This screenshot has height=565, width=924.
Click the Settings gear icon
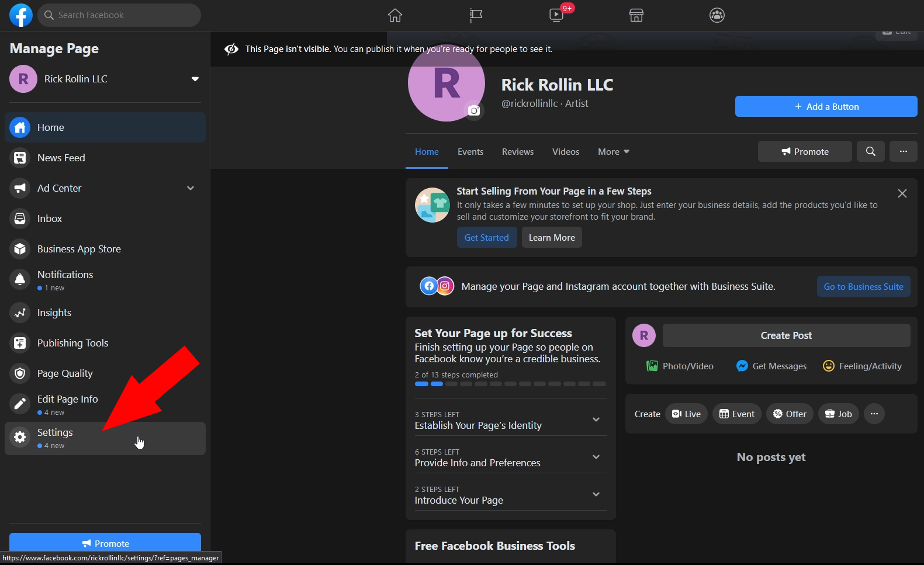pyautogui.click(x=20, y=437)
